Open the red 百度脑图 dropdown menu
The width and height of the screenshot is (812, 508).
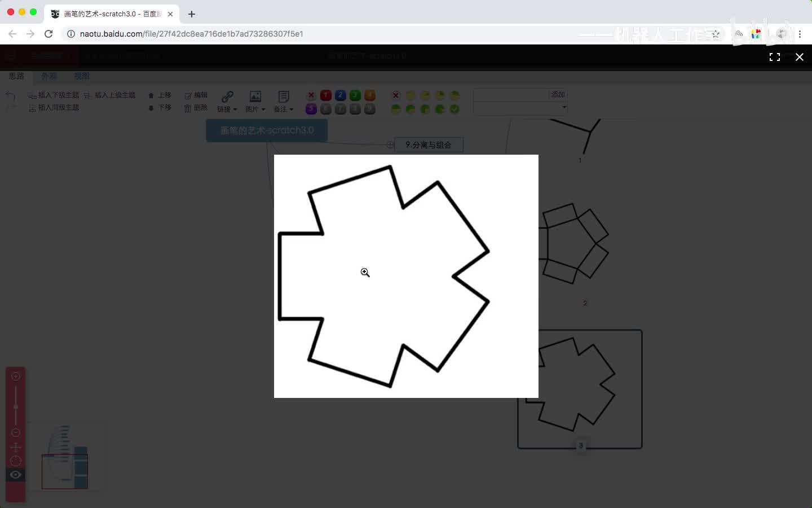[x=50, y=56]
